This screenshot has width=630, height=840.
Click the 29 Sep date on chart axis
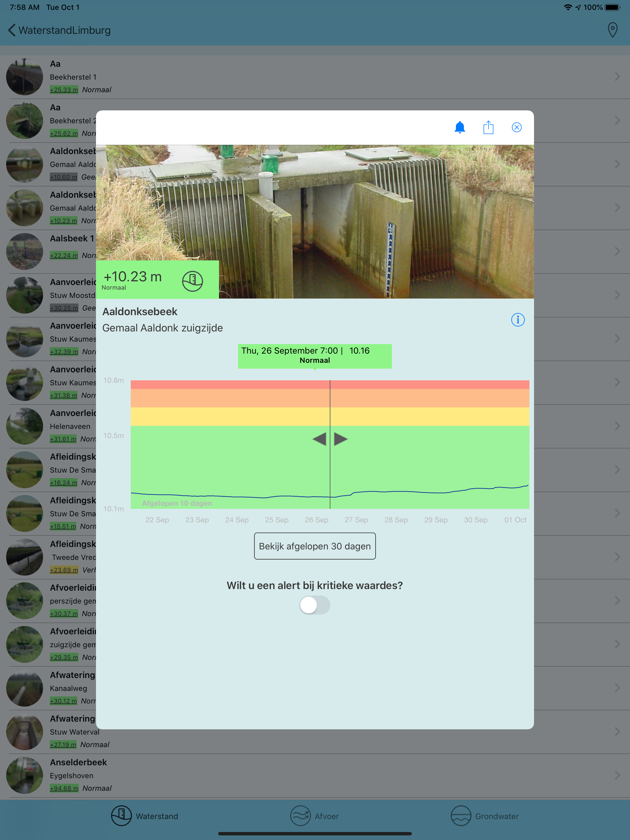point(436,520)
